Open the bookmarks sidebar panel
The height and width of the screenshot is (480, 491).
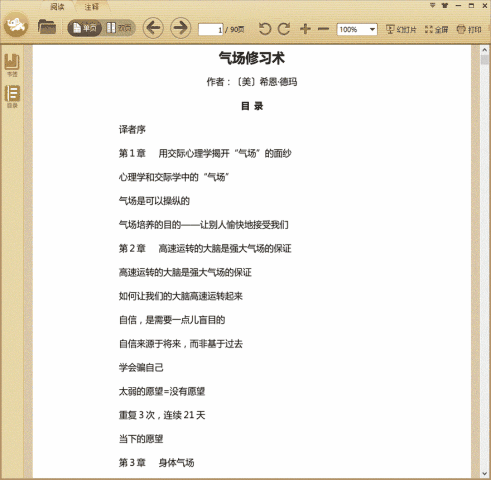pos(12,65)
